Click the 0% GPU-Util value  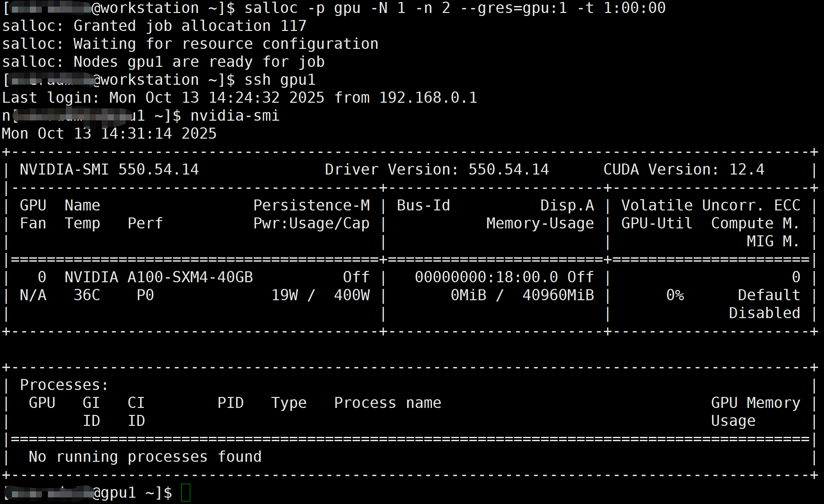click(x=675, y=295)
